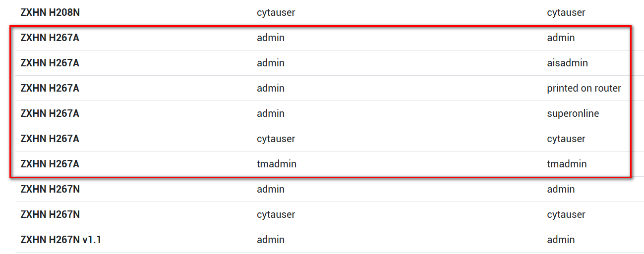Select the "printed on router" password text
Viewport: 644px width, 254px height.
(x=584, y=88)
